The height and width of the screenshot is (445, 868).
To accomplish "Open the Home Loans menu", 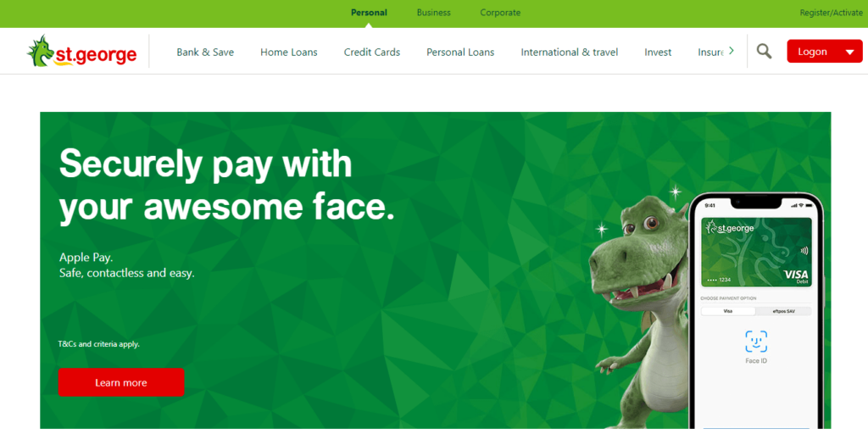I will [289, 52].
